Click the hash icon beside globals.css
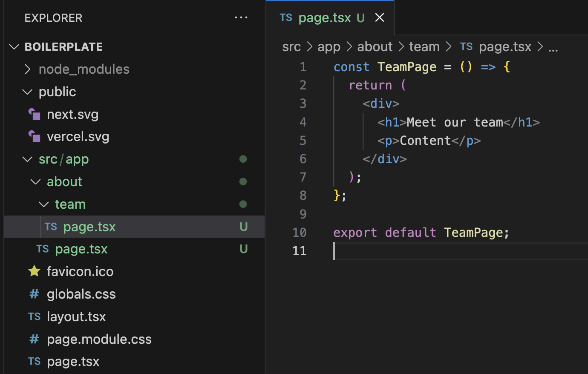Image resolution: width=588 pixels, height=374 pixels. point(34,294)
